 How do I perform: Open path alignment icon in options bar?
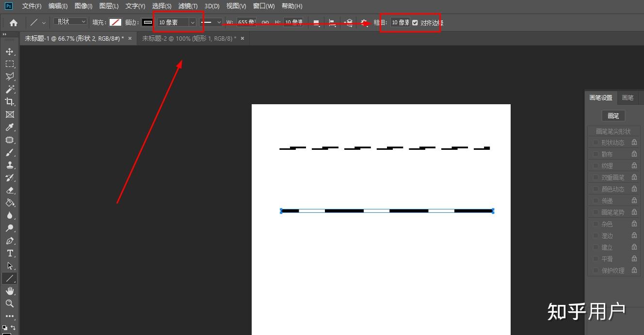(x=332, y=22)
